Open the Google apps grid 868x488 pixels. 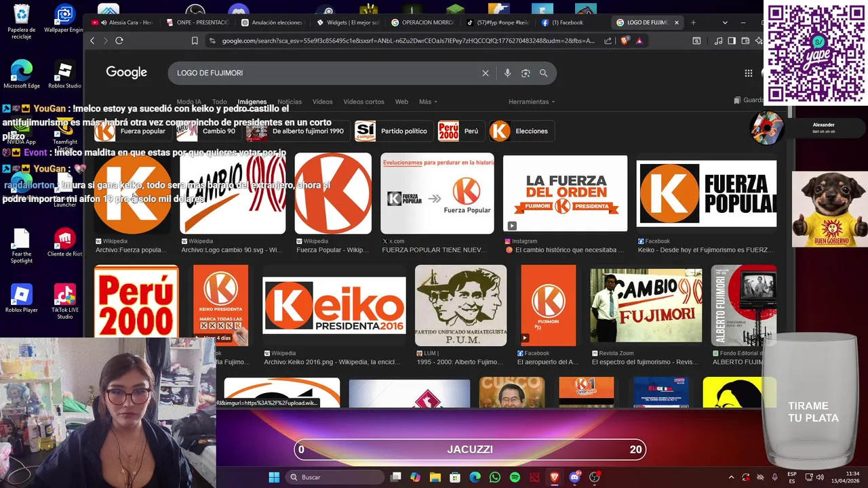click(748, 73)
